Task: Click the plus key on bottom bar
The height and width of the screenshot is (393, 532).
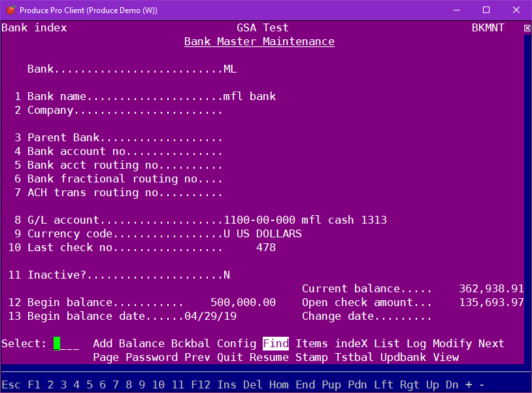Action: tap(469, 385)
